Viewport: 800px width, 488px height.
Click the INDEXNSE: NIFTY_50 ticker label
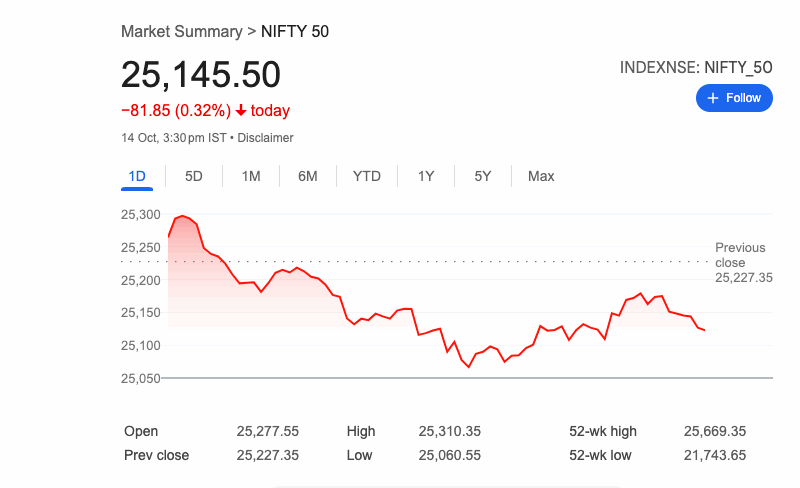(x=696, y=67)
